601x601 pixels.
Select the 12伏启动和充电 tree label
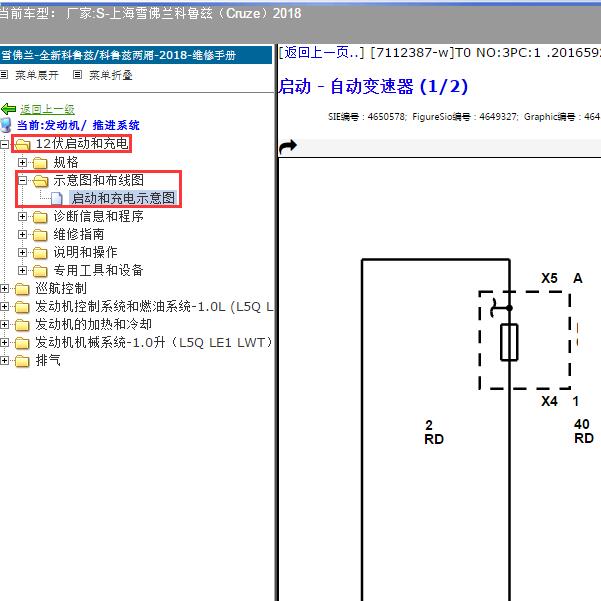[x=82, y=144]
